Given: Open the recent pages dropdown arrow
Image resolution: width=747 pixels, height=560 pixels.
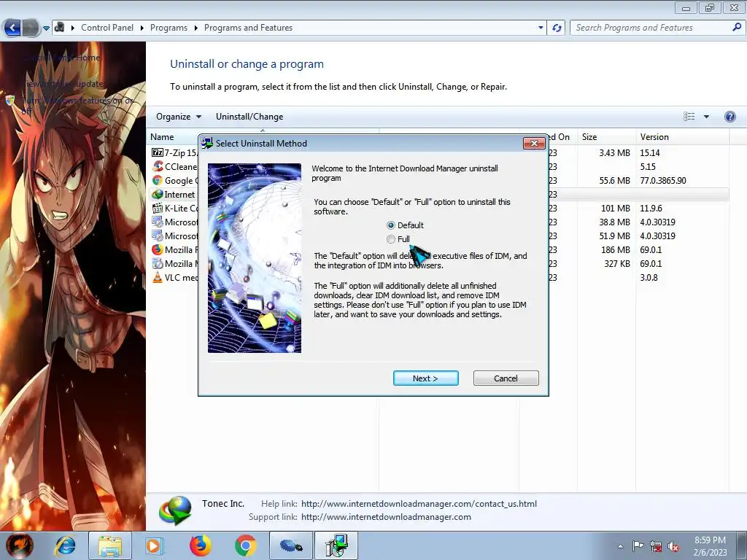Looking at the screenshot, I should (46, 28).
